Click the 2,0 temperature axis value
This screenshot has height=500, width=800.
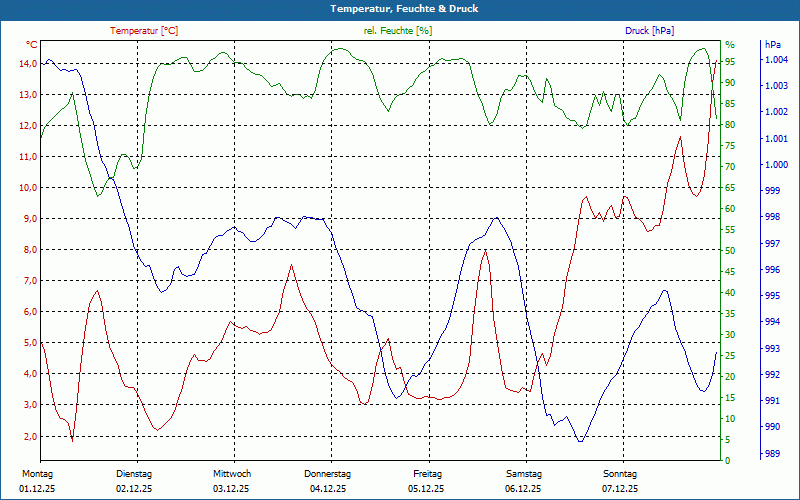click(x=30, y=436)
